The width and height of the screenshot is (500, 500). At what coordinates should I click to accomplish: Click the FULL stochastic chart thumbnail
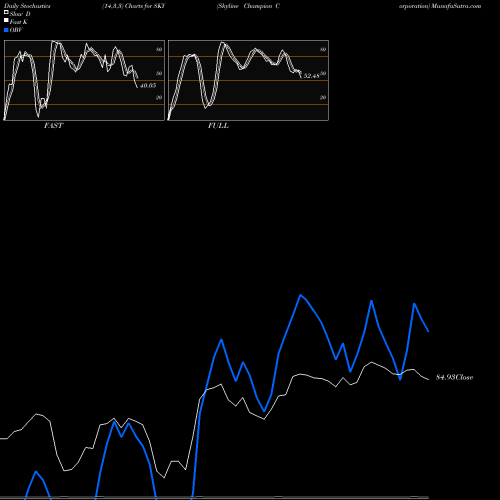248,80
